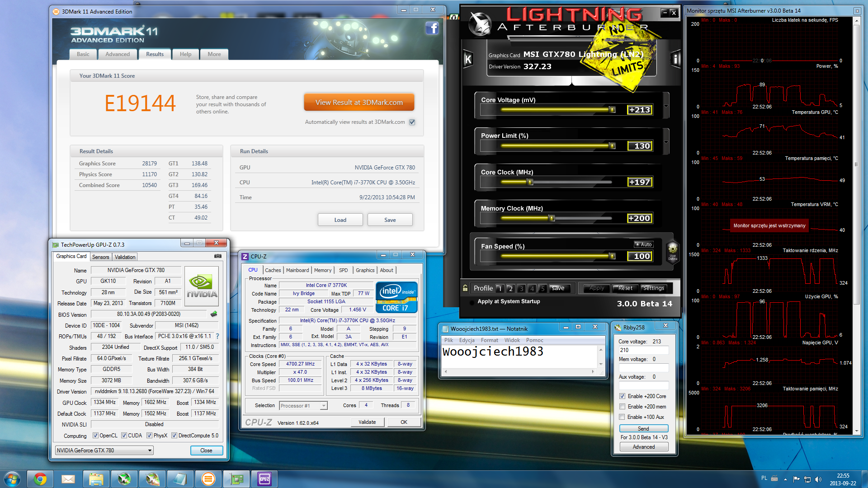
Task: Select Afterburner profile slot 1
Action: (500, 288)
